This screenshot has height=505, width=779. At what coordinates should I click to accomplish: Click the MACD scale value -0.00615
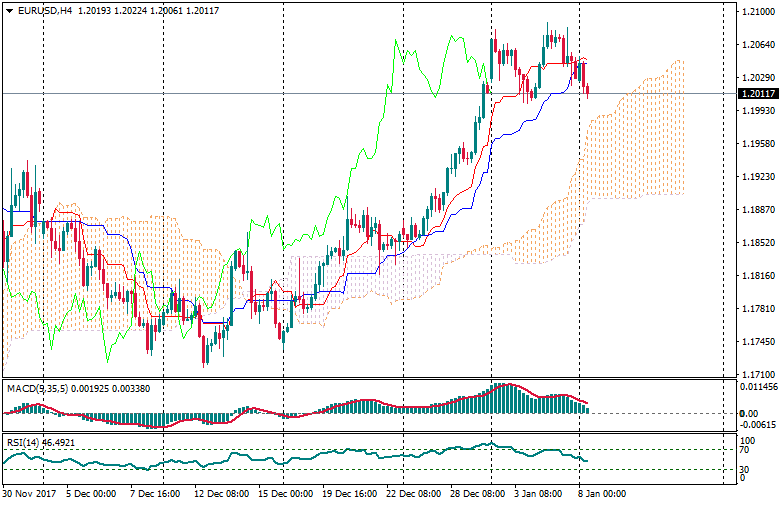[x=757, y=424]
